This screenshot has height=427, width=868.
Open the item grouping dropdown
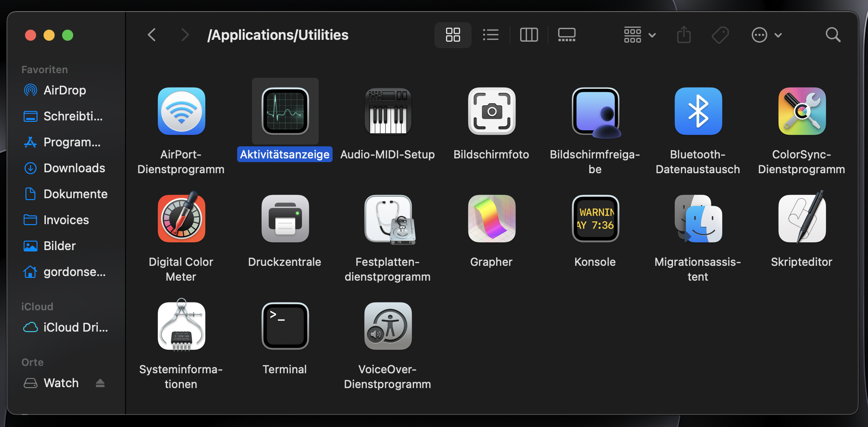coord(639,35)
